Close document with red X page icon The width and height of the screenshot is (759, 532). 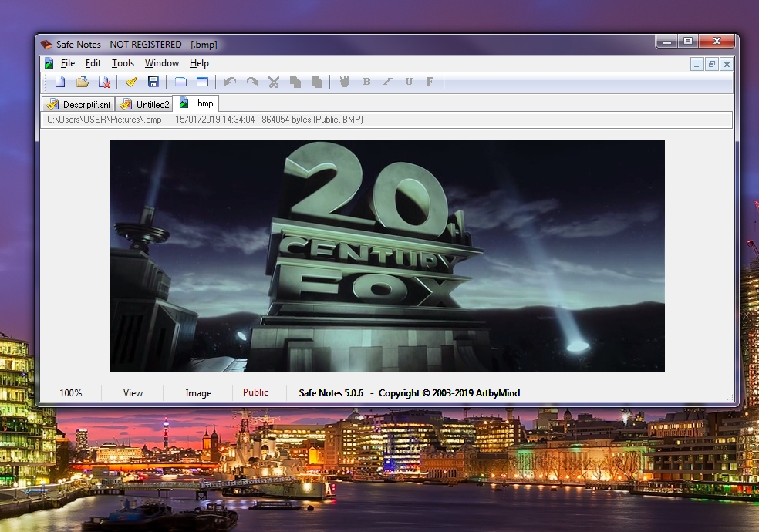click(x=105, y=82)
